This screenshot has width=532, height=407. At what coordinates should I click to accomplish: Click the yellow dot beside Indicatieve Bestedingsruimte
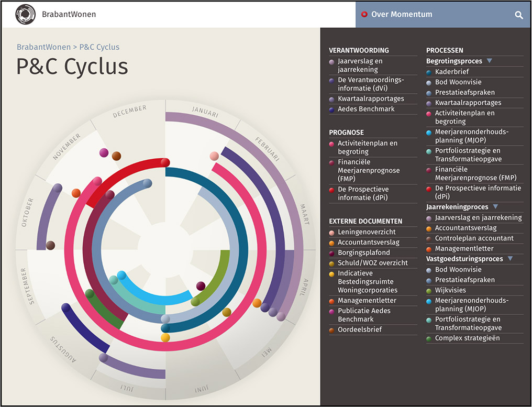pos(332,273)
